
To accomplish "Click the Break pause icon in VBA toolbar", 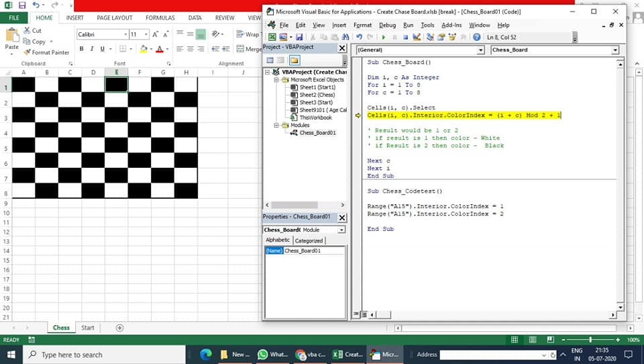I will point(394,37).
